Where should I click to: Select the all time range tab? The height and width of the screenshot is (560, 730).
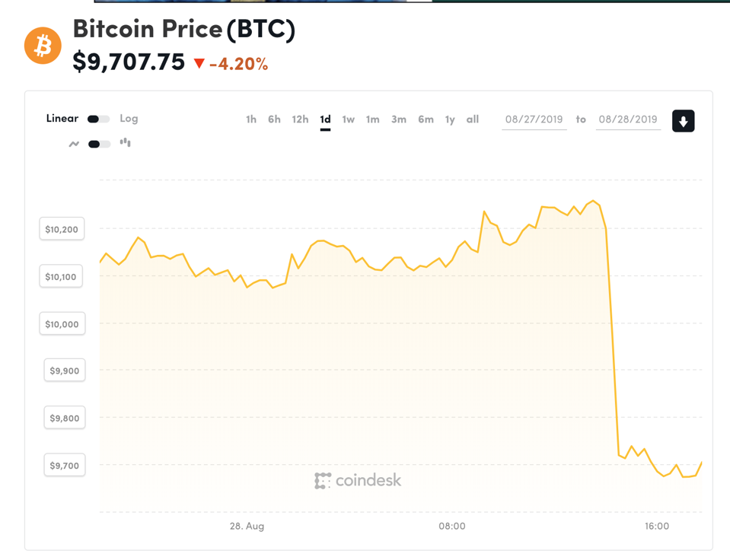472,119
